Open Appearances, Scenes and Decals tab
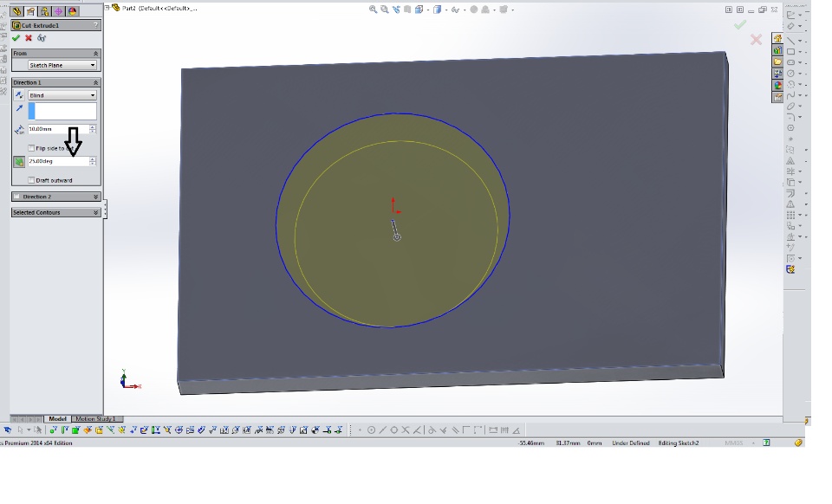832x504 pixels. coord(777,86)
